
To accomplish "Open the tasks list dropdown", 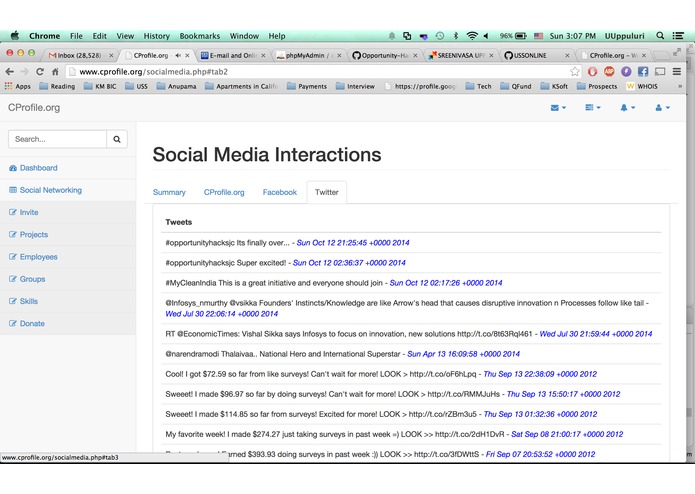I will [593, 108].
